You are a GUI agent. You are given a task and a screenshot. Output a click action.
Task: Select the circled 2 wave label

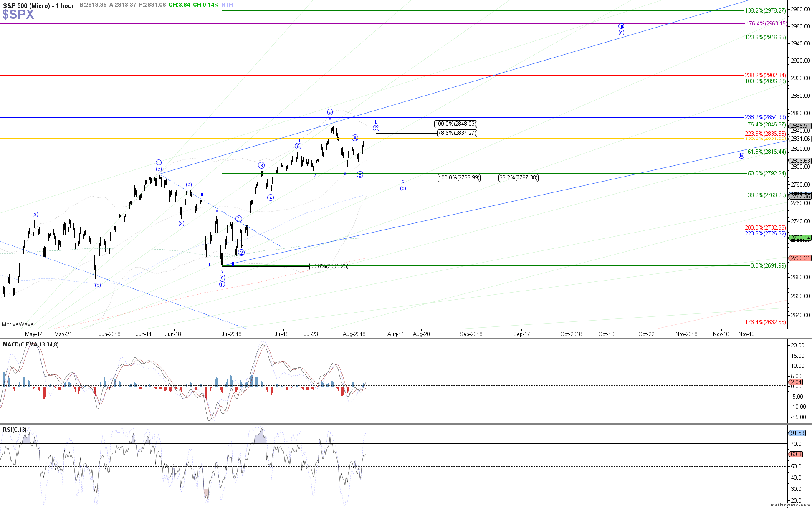pos(241,253)
